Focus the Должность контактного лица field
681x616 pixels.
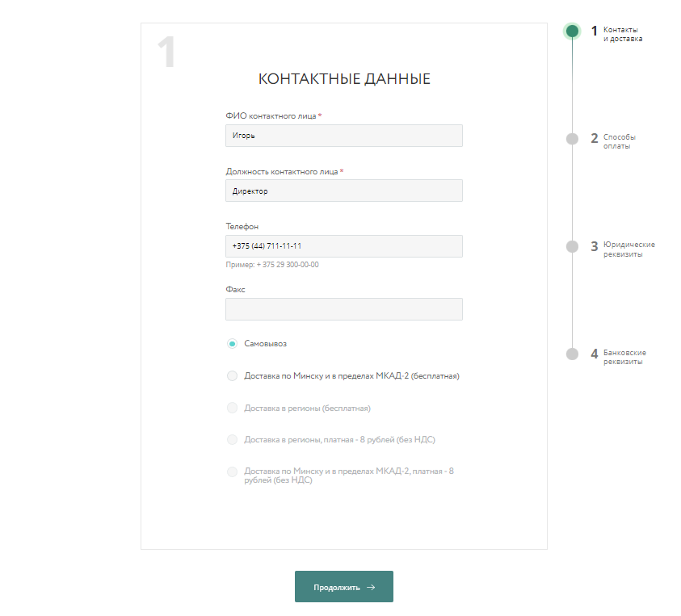(x=343, y=191)
